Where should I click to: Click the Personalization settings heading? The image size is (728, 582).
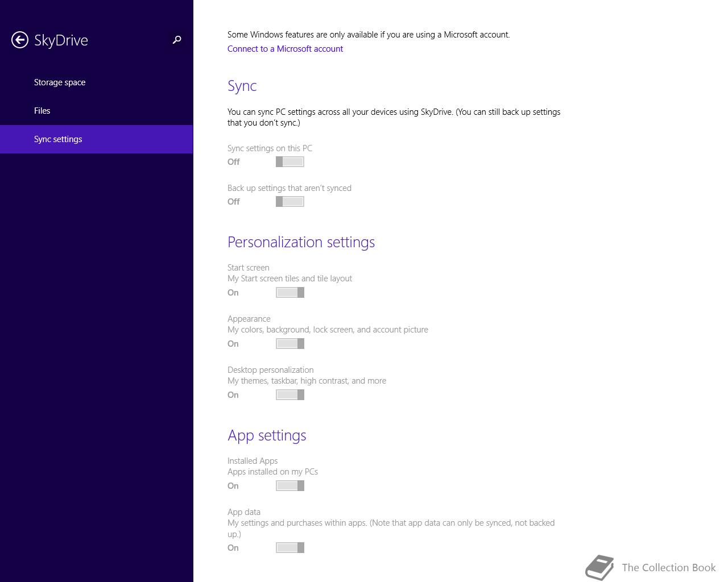pos(301,242)
